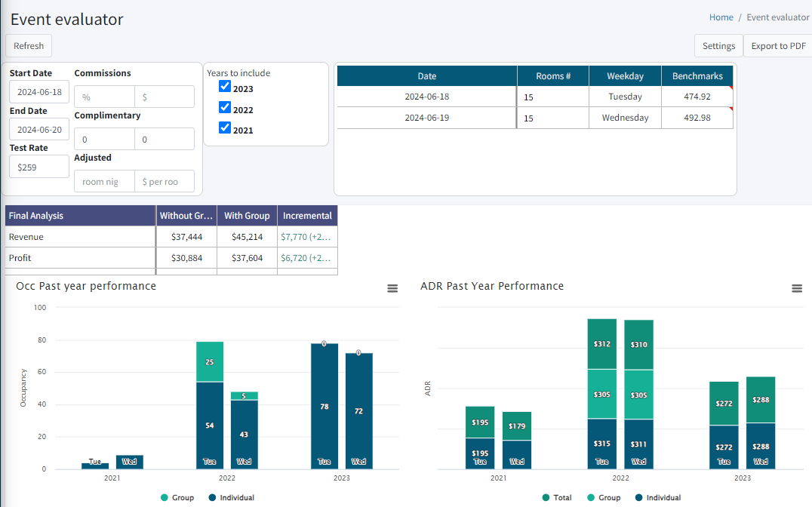Toggle Group legend marker in Occ chart
The image size is (812, 507).
point(165,498)
